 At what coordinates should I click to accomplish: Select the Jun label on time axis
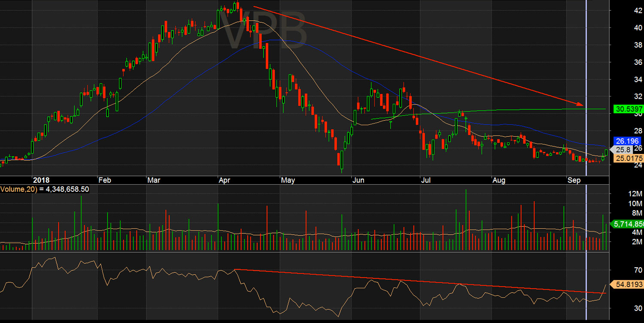[x=358, y=180]
